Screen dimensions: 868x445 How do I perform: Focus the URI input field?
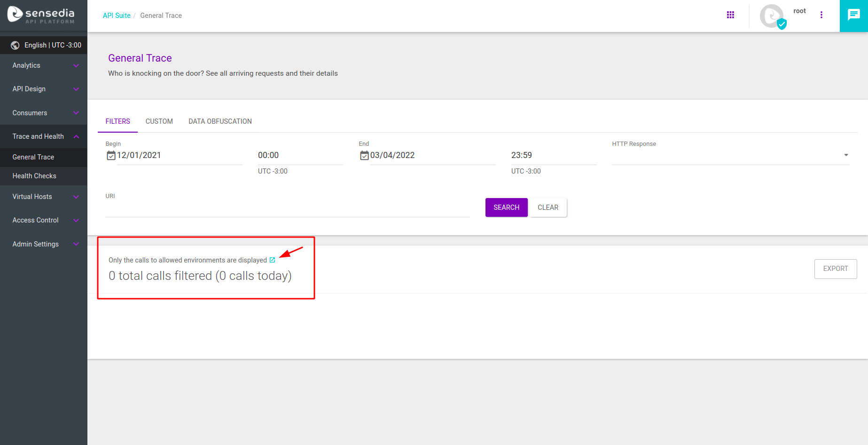287,209
